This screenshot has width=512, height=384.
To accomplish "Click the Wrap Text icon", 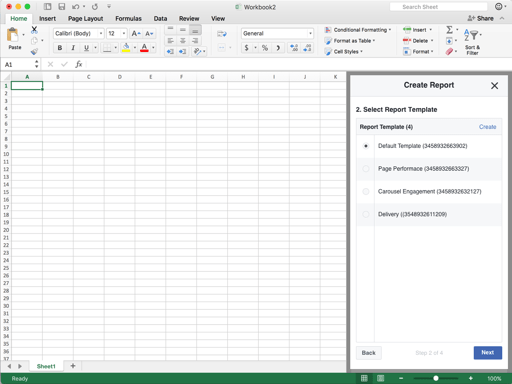I will pos(222,34).
